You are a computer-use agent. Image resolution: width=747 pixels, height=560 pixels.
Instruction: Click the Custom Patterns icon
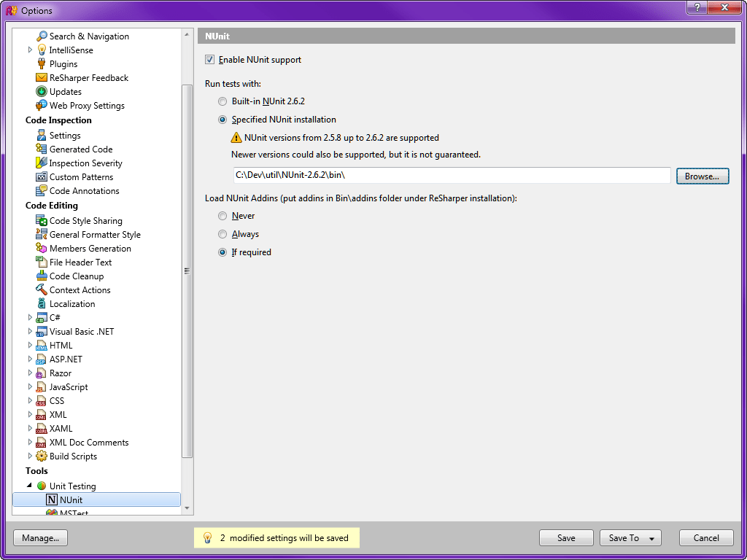[42, 176]
